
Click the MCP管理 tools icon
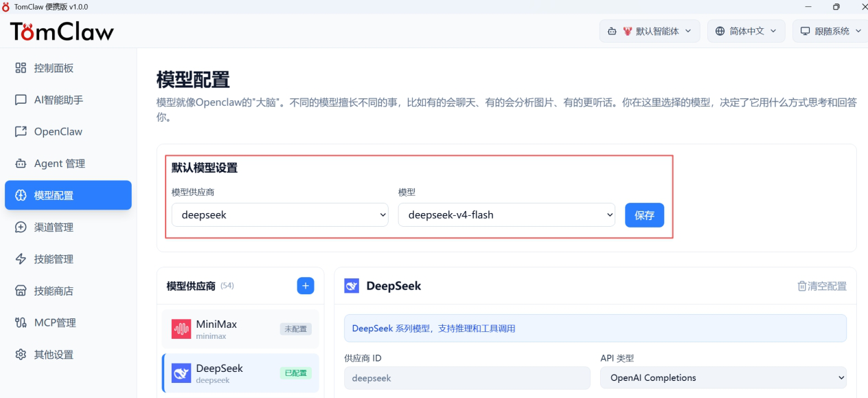click(x=21, y=322)
